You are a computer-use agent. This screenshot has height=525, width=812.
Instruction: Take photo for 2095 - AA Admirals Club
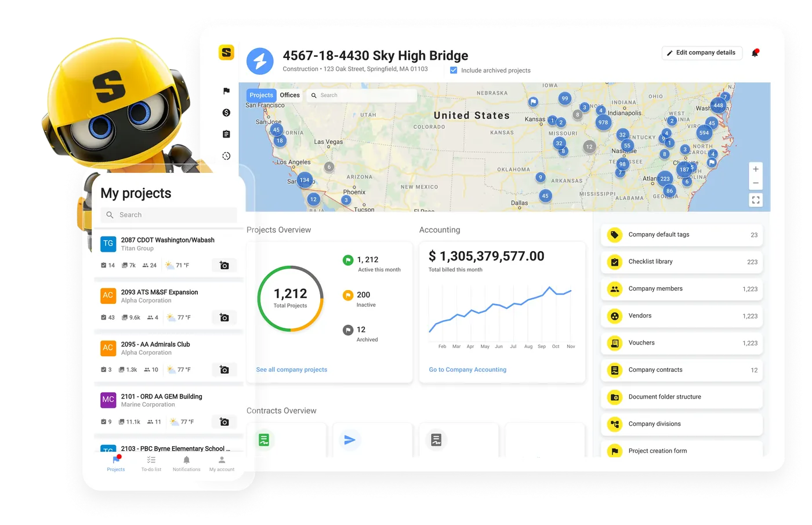pyautogui.click(x=224, y=370)
